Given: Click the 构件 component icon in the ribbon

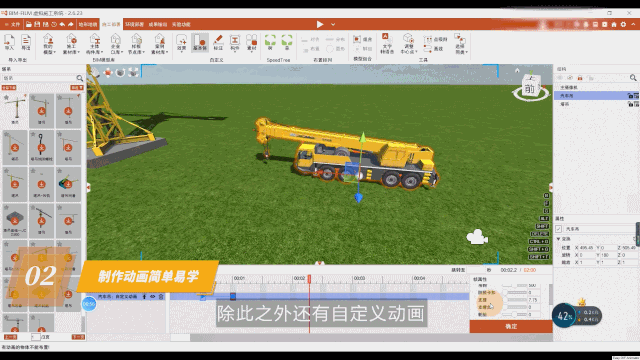Looking at the screenshot, I should pos(235,42).
